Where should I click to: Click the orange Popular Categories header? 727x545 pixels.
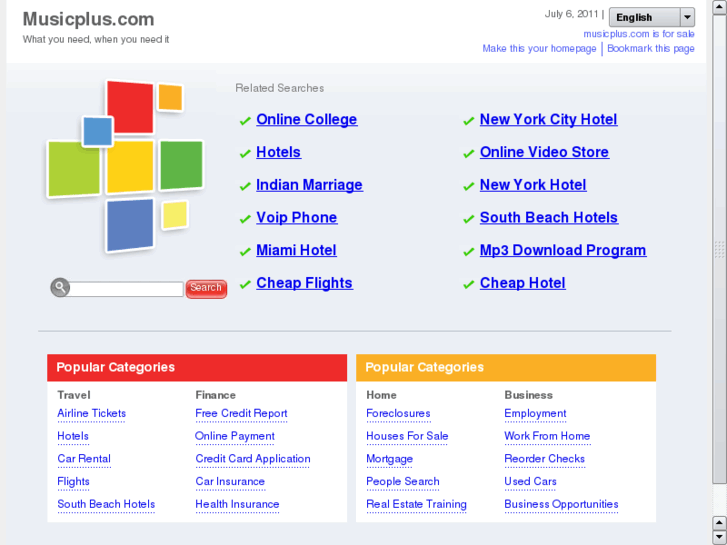(506, 367)
